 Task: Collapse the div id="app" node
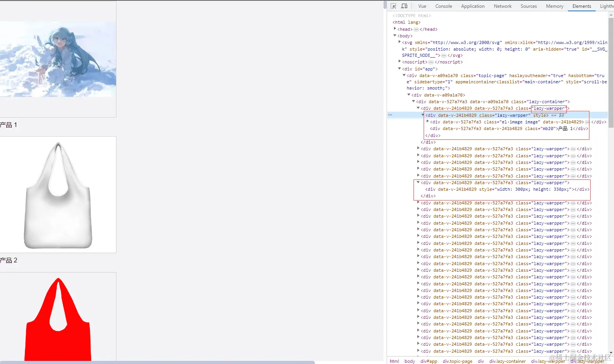(399, 69)
